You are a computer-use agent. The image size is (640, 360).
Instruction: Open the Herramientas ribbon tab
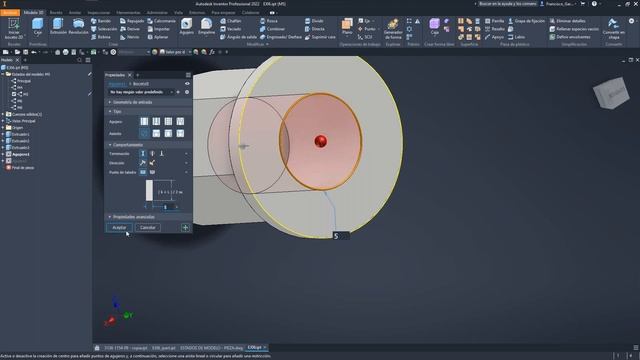click(128, 13)
